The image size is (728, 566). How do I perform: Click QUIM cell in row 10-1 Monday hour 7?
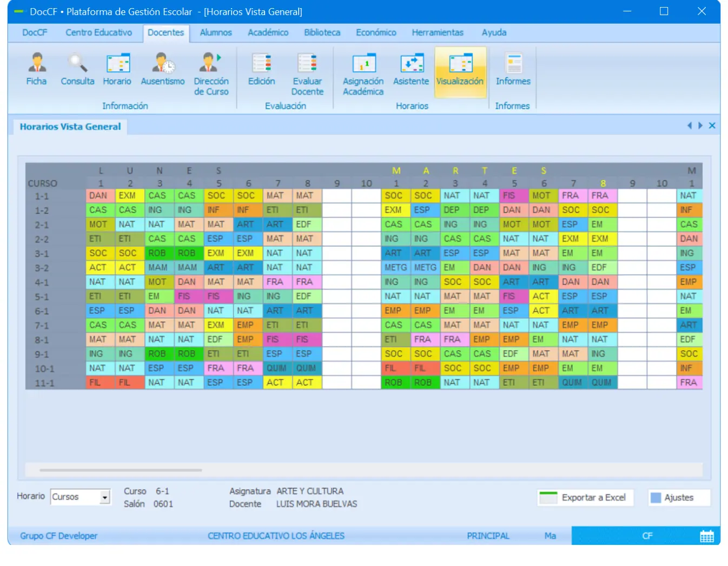click(x=277, y=368)
